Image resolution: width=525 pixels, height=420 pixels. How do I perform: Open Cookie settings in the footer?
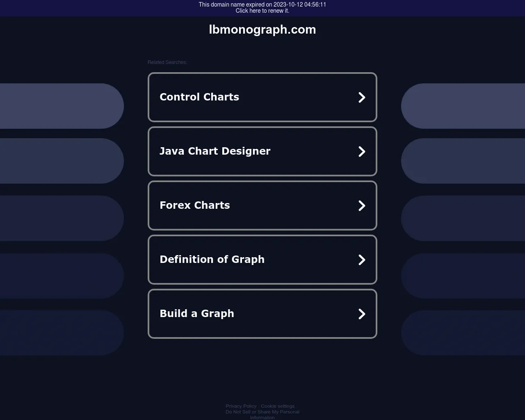(278, 406)
